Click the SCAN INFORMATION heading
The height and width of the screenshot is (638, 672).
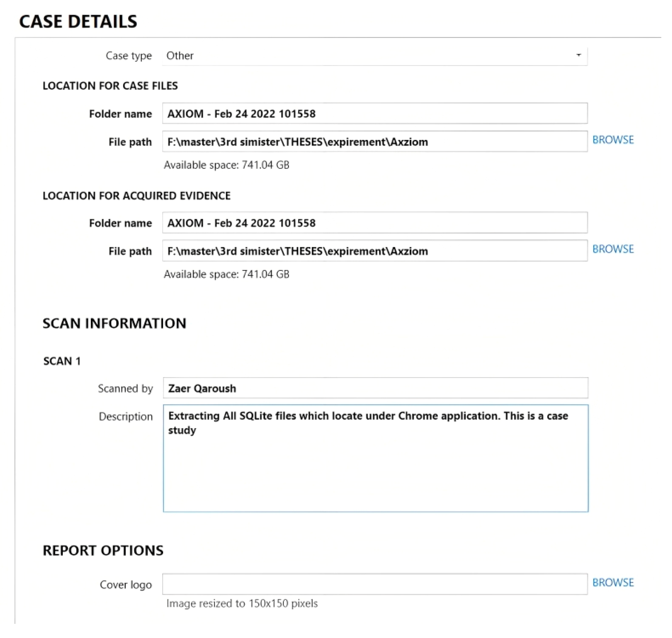pyautogui.click(x=114, y=323)
